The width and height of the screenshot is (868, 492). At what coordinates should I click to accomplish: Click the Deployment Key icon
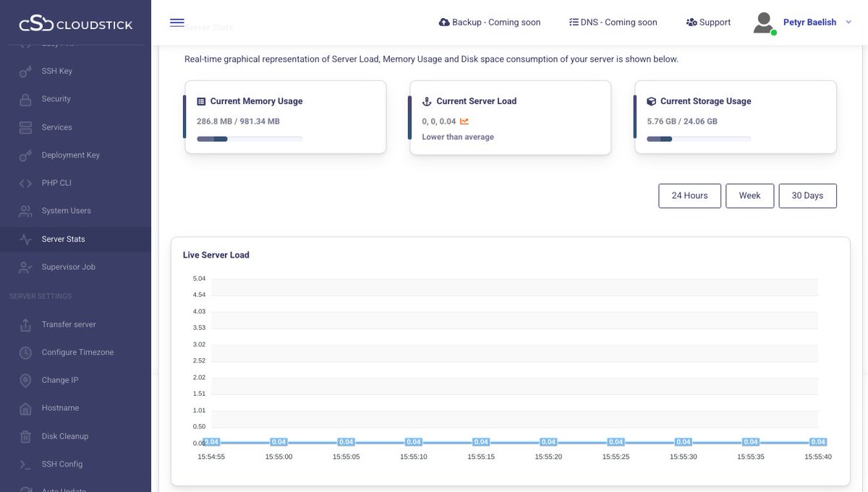click(25, 155)
